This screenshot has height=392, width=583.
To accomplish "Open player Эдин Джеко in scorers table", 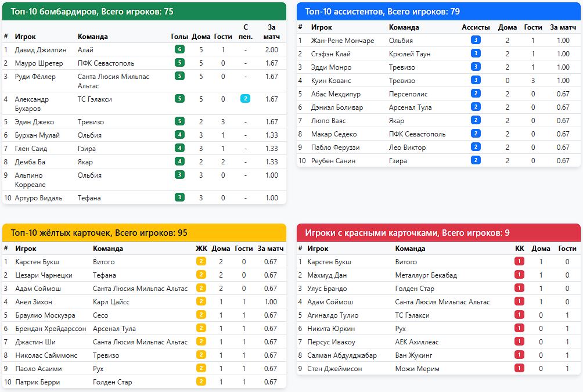I will (34, 122).
